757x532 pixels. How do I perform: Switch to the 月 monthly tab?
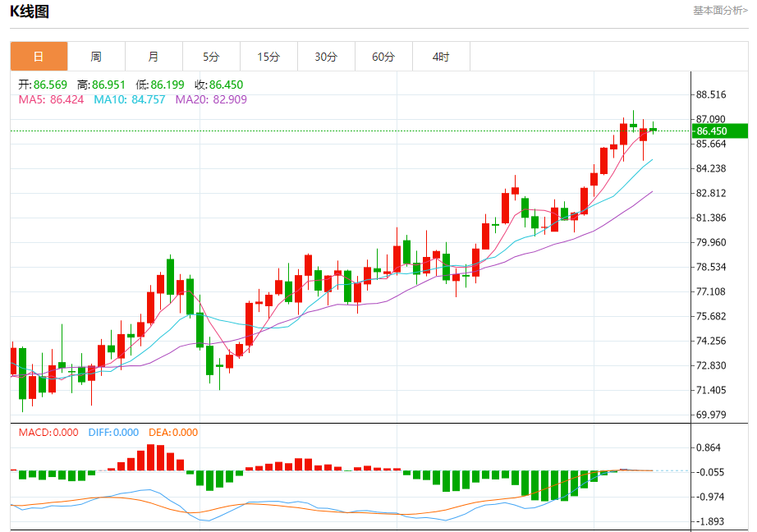154,57
